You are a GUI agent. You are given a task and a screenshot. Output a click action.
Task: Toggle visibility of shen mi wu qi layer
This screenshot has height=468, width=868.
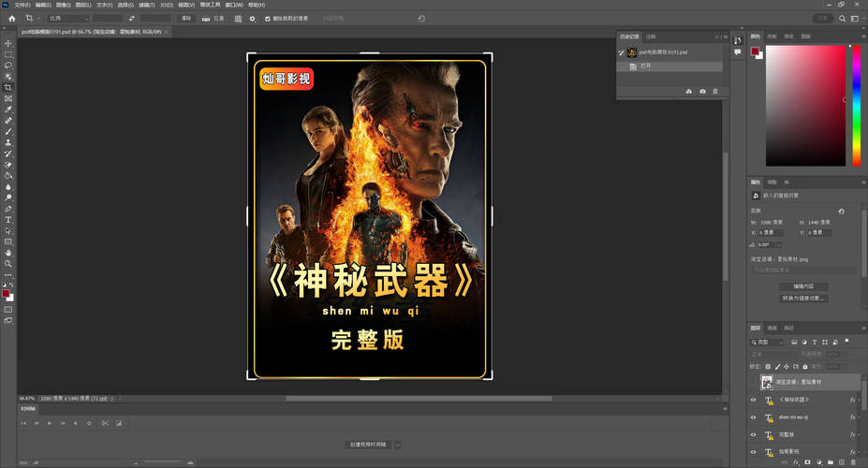(x=754, y=417)
